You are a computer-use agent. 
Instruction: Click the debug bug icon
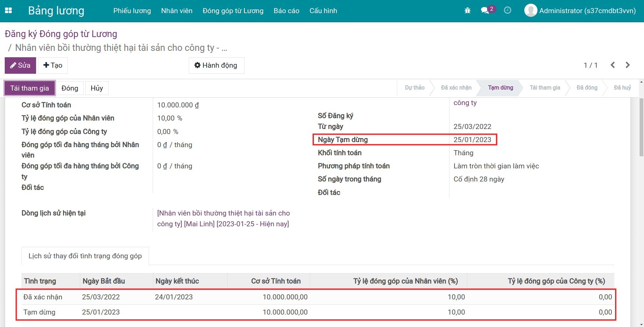467,10
